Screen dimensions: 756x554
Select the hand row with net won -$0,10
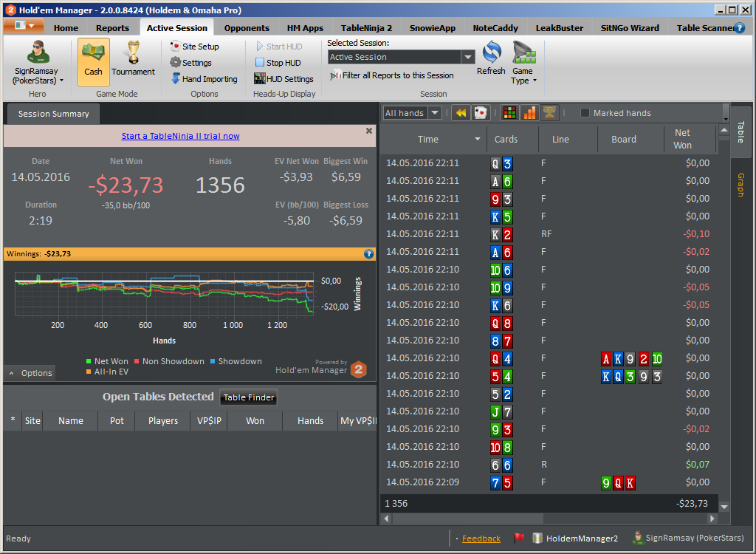(x=549, y=233)
